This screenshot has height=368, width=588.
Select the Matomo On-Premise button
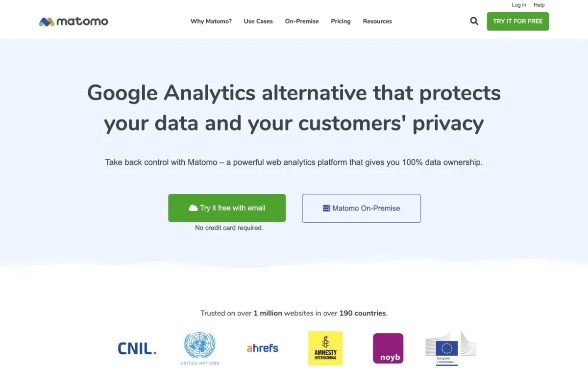(361, 209)
